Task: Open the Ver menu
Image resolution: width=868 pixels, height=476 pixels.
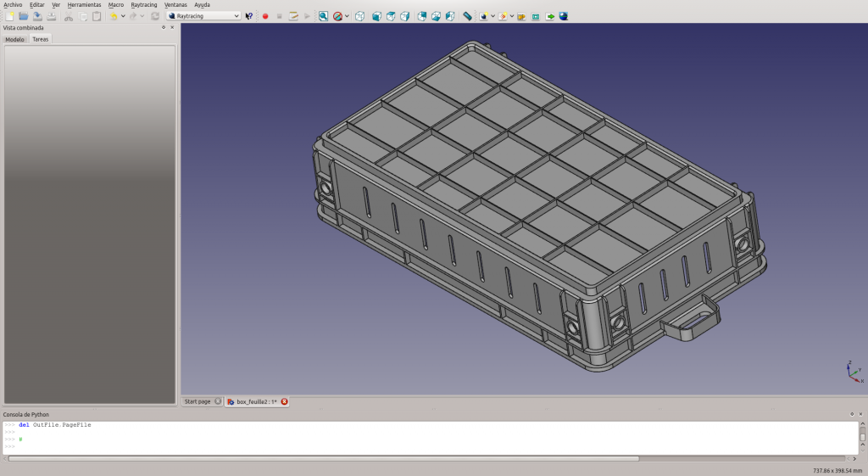Action: [56, 4]
